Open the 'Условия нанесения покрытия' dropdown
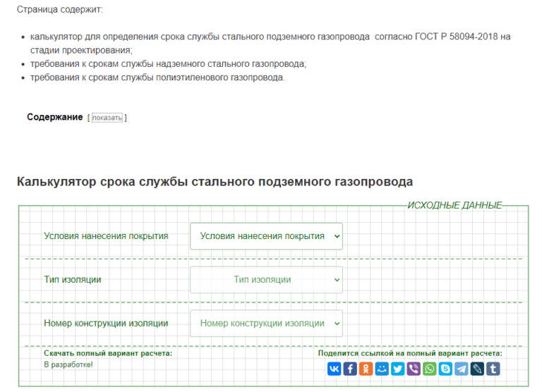The height and width of the screenshot is (392, 542). (266, 236)
